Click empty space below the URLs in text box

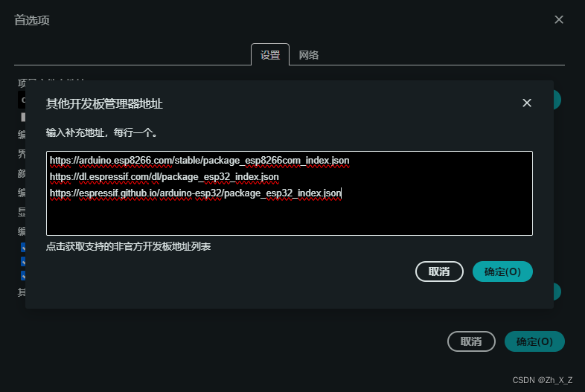[289, 218]
